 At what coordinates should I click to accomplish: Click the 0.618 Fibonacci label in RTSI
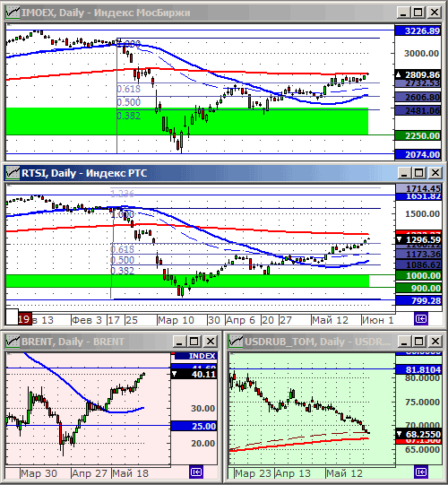[x=123, y=249]
